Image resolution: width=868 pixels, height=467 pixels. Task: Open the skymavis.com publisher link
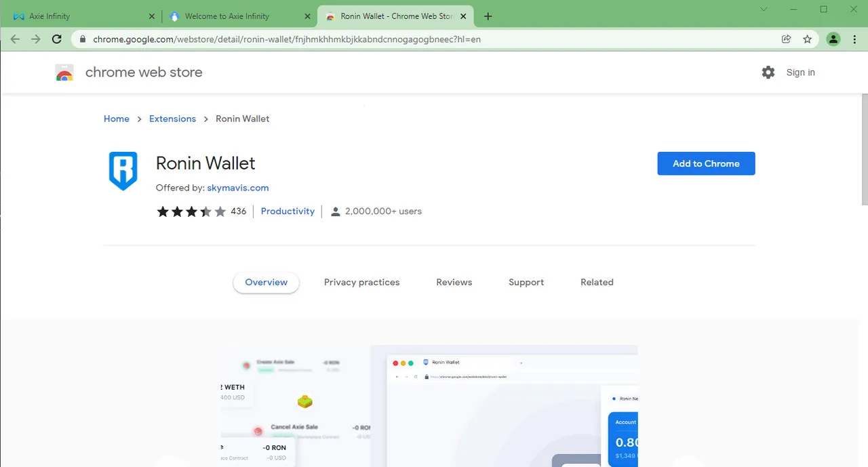[238, 188]
